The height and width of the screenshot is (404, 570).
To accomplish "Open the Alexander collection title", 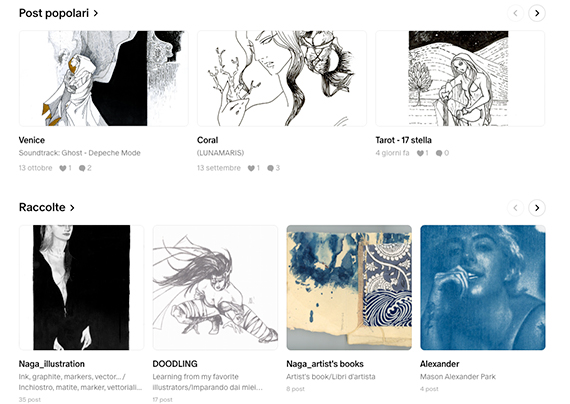I will click(x=439, y=364).
